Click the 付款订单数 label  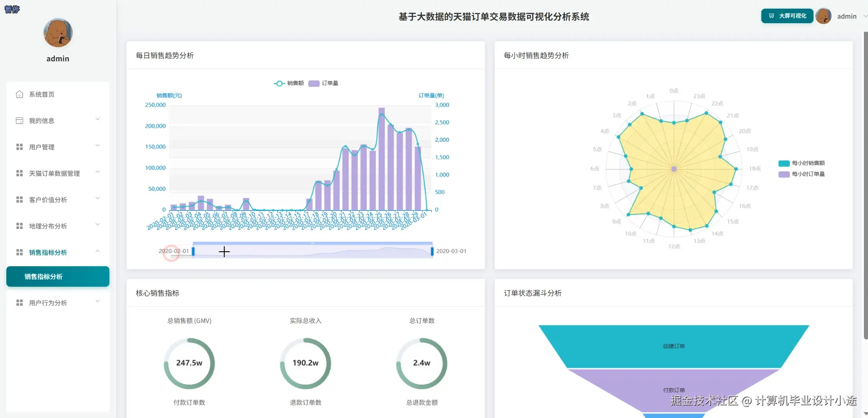[189, 403]
